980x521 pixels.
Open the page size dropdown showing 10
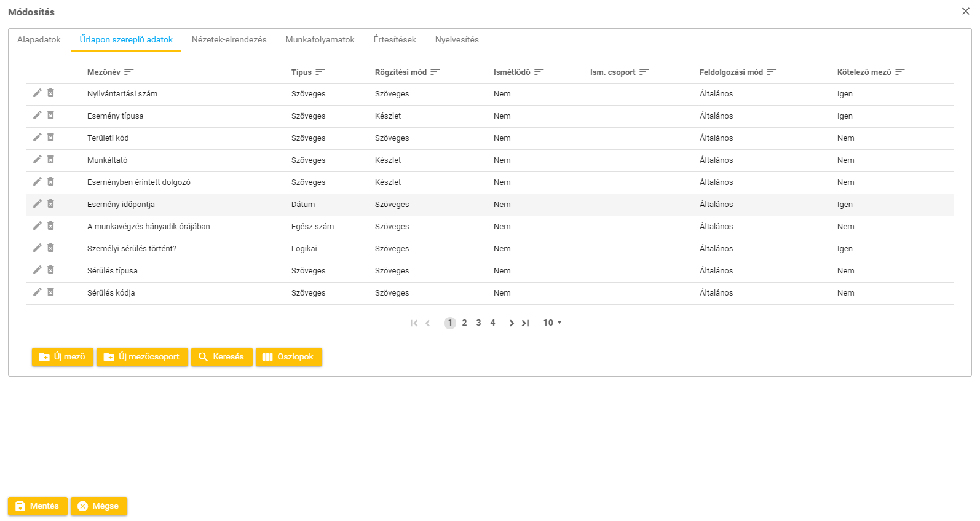[x=552, y=323]
